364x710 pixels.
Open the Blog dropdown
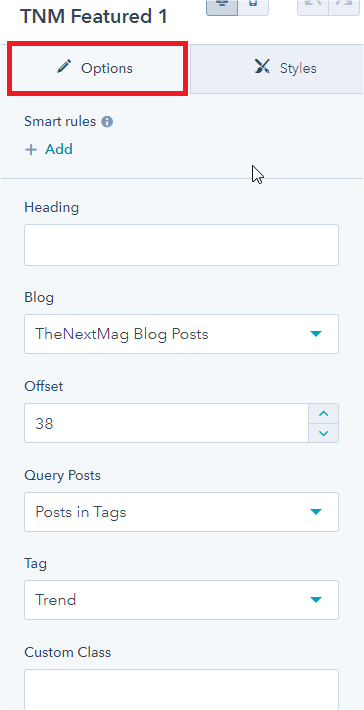tap(181, 334)
